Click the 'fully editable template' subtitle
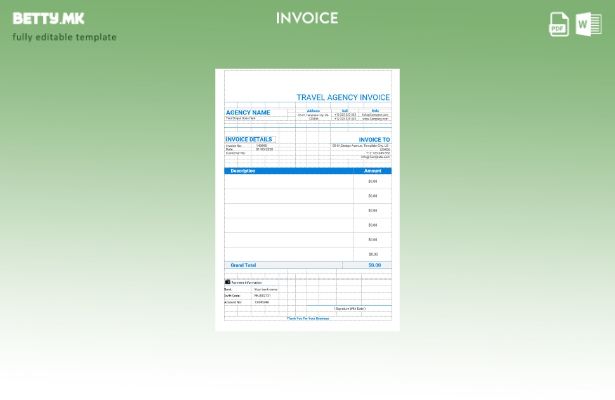 (64, 37)
